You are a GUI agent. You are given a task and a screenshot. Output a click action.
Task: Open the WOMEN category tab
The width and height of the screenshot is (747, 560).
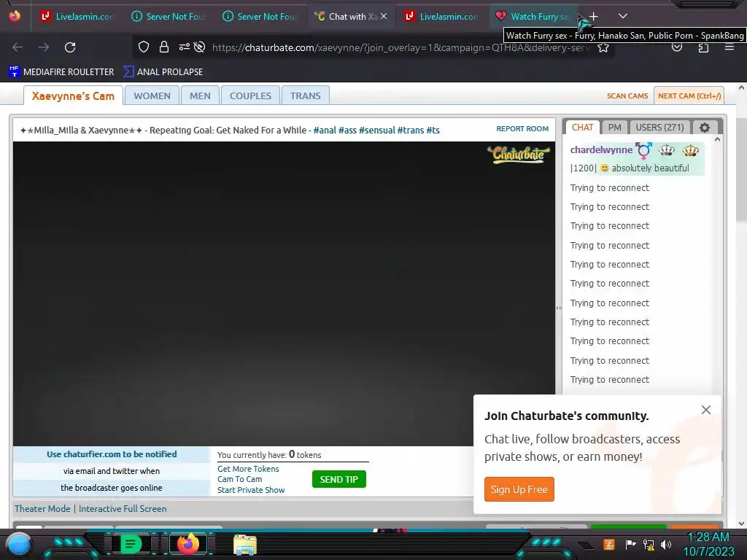click(x=152, y=96)
